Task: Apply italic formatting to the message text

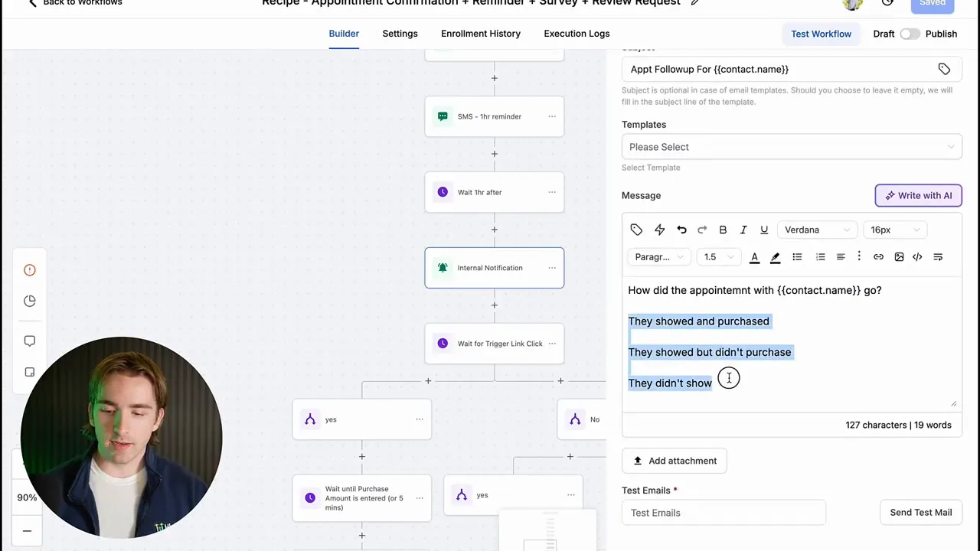Action: 743,230
